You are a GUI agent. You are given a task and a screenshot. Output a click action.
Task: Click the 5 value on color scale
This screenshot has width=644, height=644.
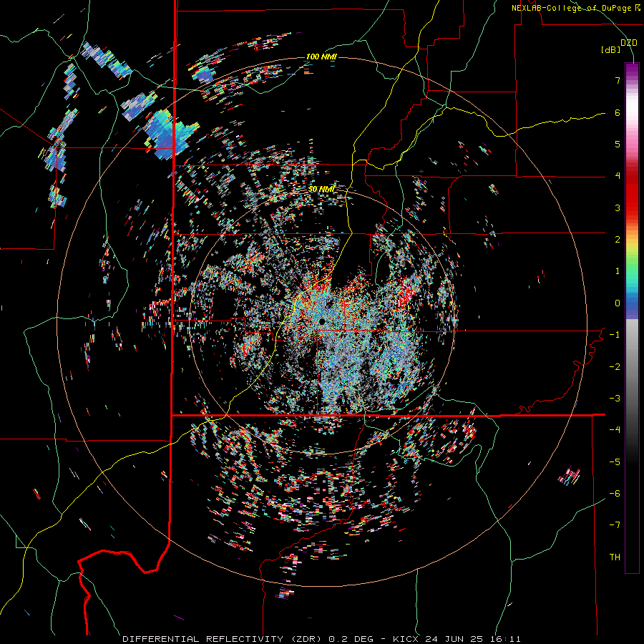click(x=618, y=144)
